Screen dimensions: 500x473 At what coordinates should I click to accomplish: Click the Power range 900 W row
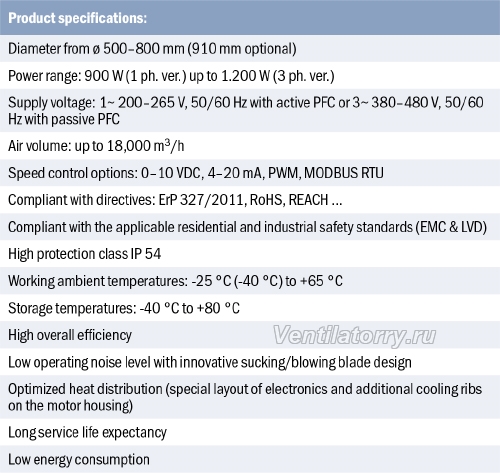tap(250, 76)
